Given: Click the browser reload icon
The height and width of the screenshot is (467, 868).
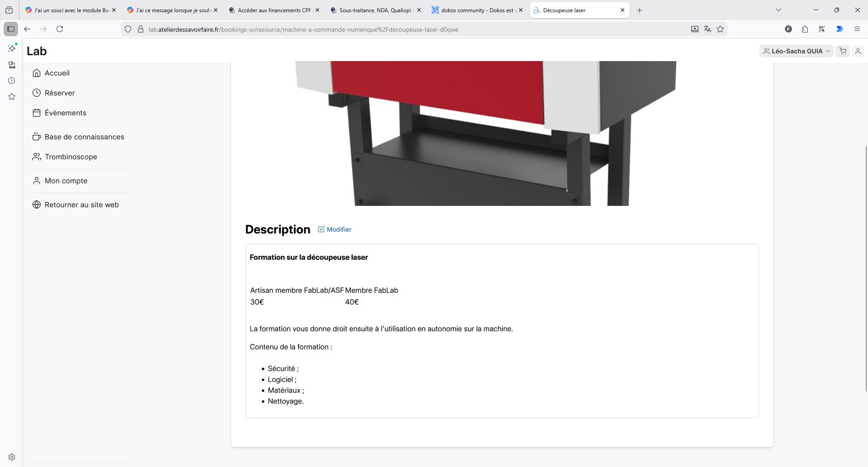Looking at the screenshot, I should [x=60, y=29].
